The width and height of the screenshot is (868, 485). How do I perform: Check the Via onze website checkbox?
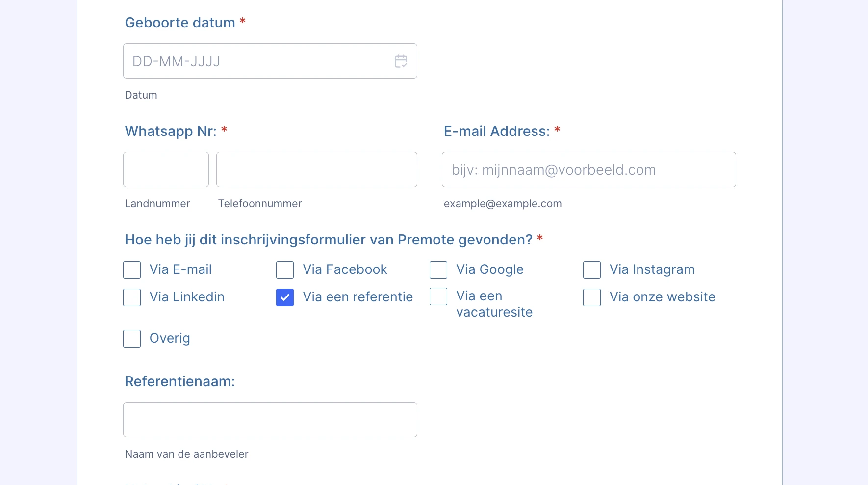tap(591, 297)
